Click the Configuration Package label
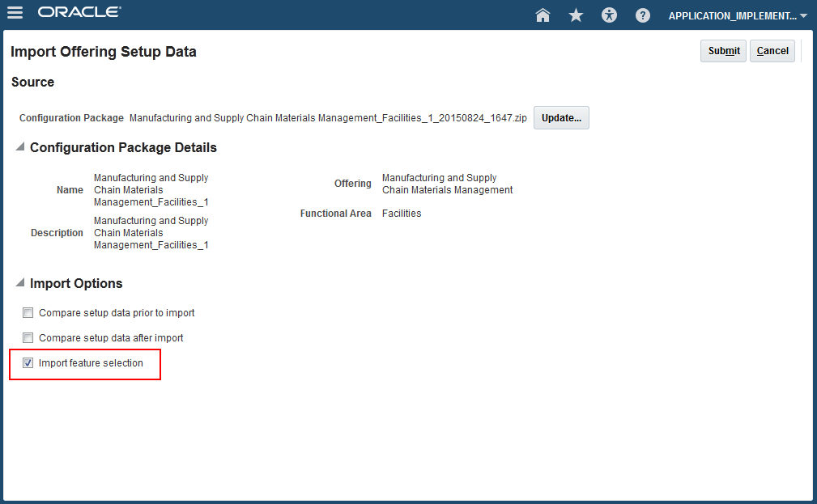 (71, 118)
